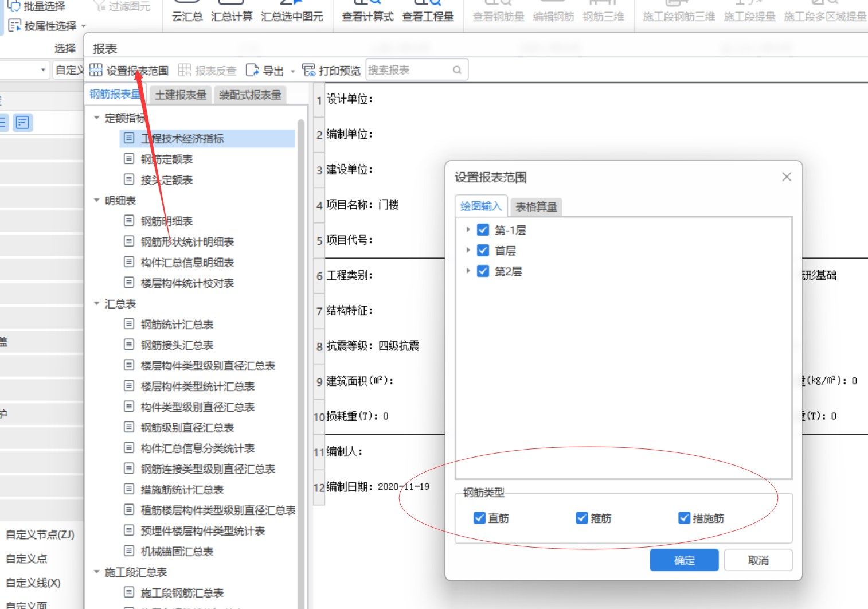Select 自定义线(X) in left list
Screen dimensions: 868x609
click(33, 583)
